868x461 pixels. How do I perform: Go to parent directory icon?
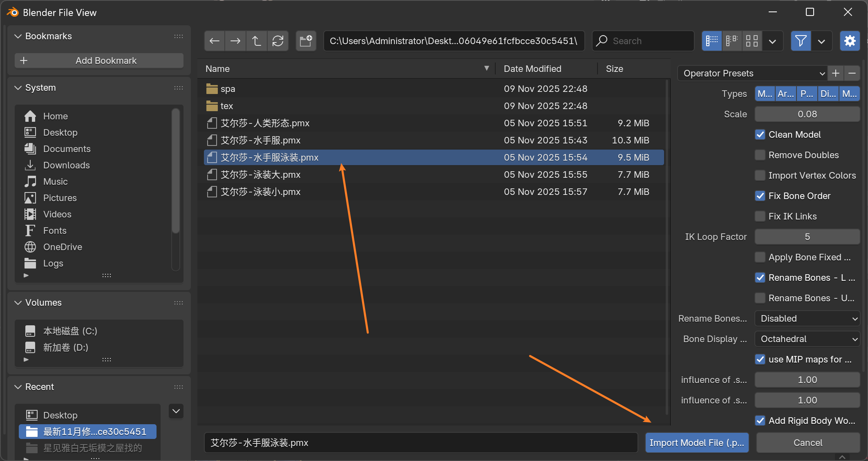[x=257, y=41]
